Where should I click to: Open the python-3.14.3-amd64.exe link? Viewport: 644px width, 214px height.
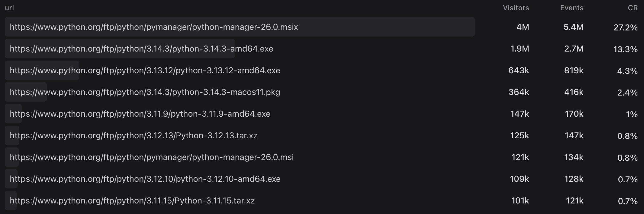141,49
